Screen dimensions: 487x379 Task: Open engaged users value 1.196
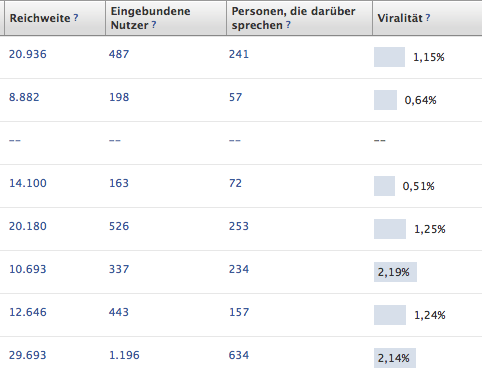[x=124, y=355]
